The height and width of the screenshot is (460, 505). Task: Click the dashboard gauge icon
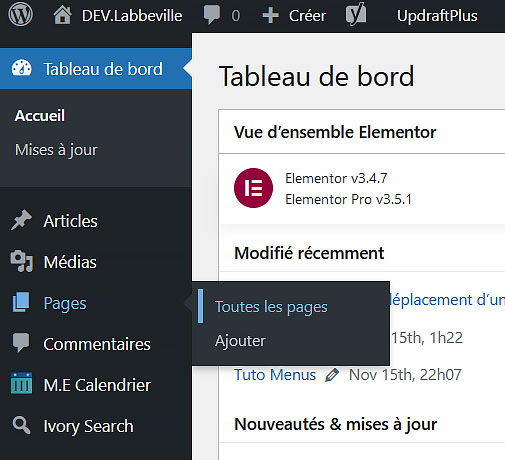22,68
